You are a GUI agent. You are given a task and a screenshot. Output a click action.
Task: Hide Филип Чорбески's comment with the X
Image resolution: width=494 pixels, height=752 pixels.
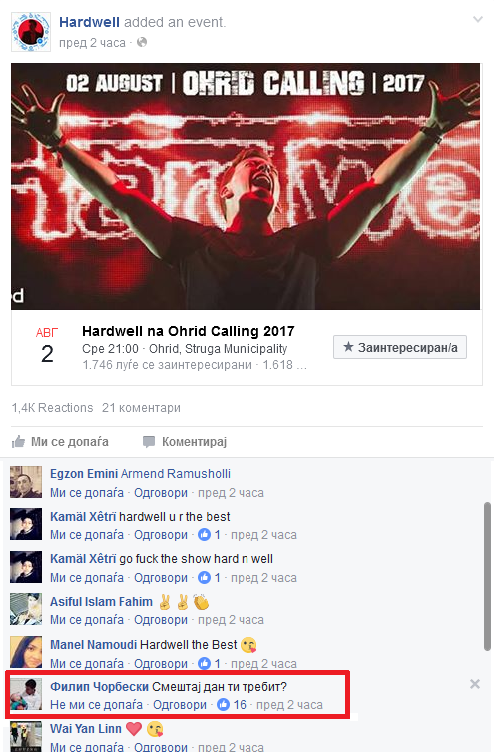pos(475,684)
